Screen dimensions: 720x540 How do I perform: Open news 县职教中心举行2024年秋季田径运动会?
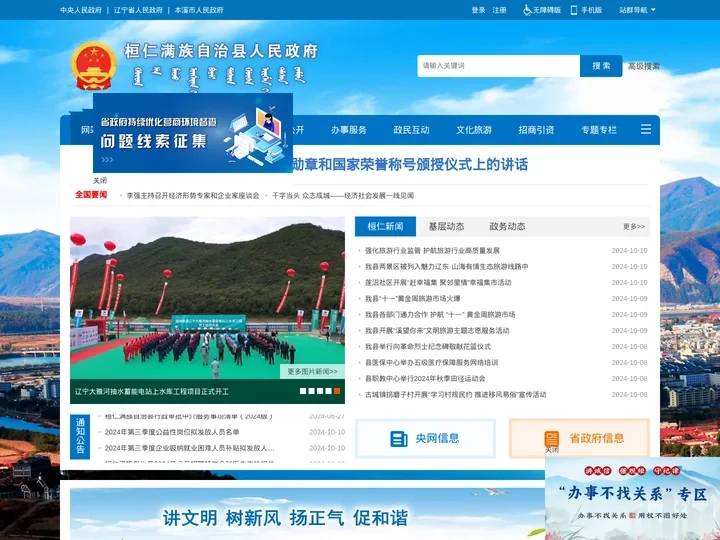(425, 379)
